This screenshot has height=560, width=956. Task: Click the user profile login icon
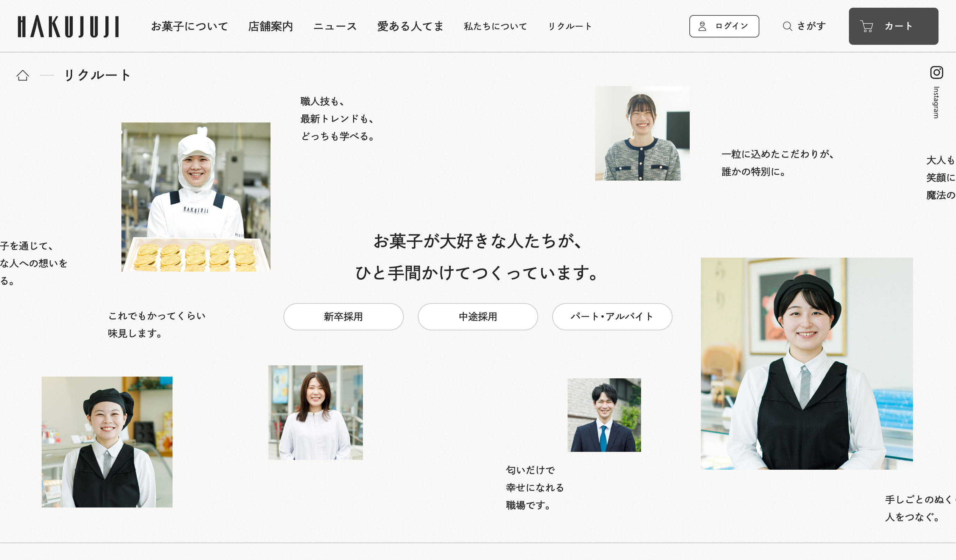point(702,26)
